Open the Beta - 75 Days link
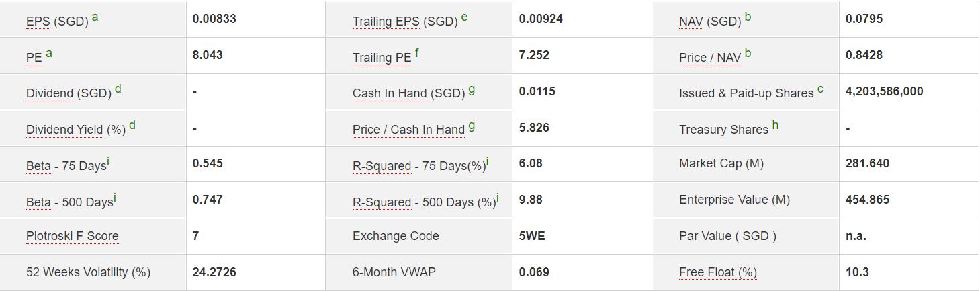 click(66, 166)
